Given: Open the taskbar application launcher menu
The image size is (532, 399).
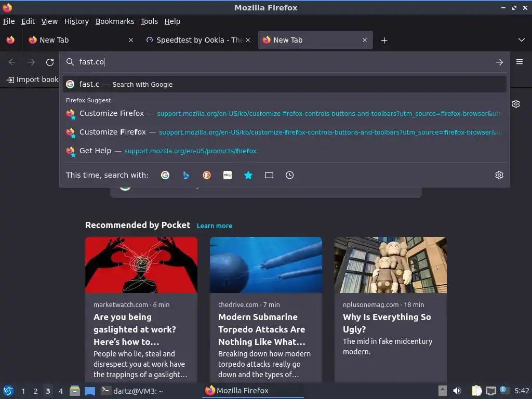Looking at the screenshot, I should point(8,391).
